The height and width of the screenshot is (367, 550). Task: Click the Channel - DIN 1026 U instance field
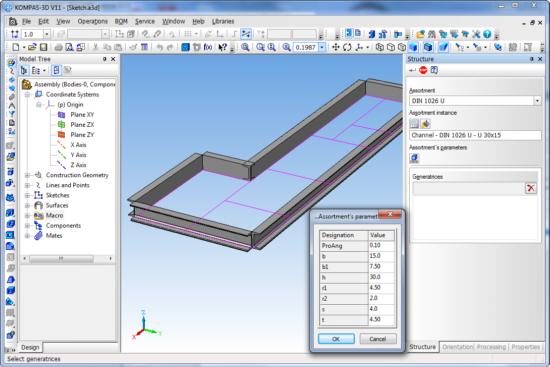click(x=475, y=135)
